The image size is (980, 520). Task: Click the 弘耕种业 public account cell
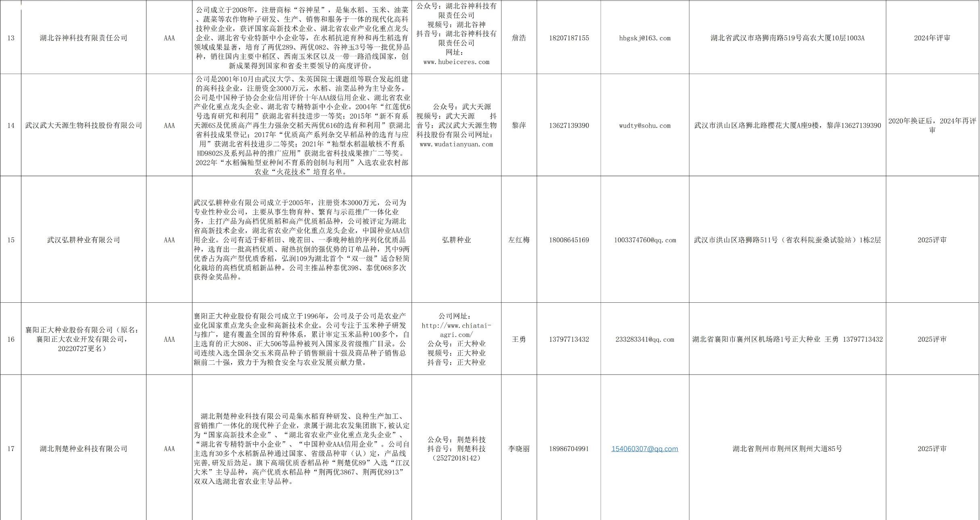click(x=456, y=240)
